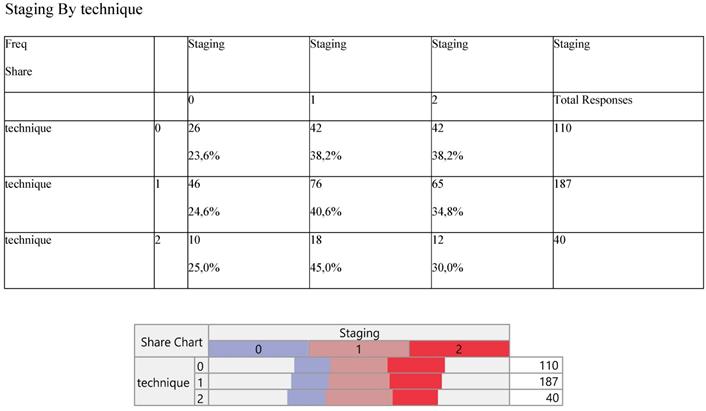
Task: Click the cell with 10 and 25,0%
Action: (248, 260)
